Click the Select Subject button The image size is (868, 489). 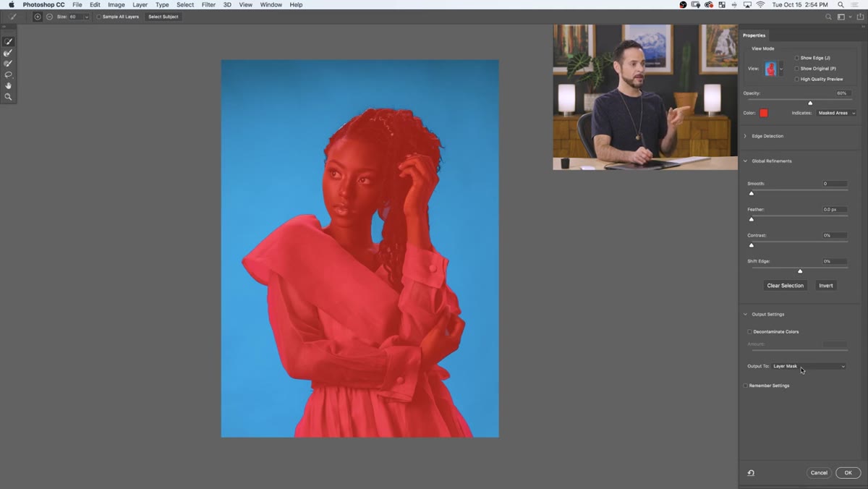pos(163,17)
